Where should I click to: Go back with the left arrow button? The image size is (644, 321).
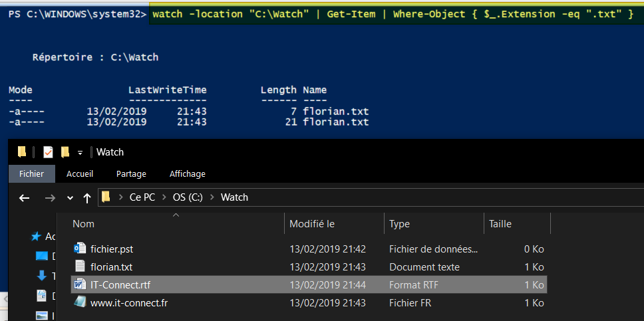pos(24,197)
